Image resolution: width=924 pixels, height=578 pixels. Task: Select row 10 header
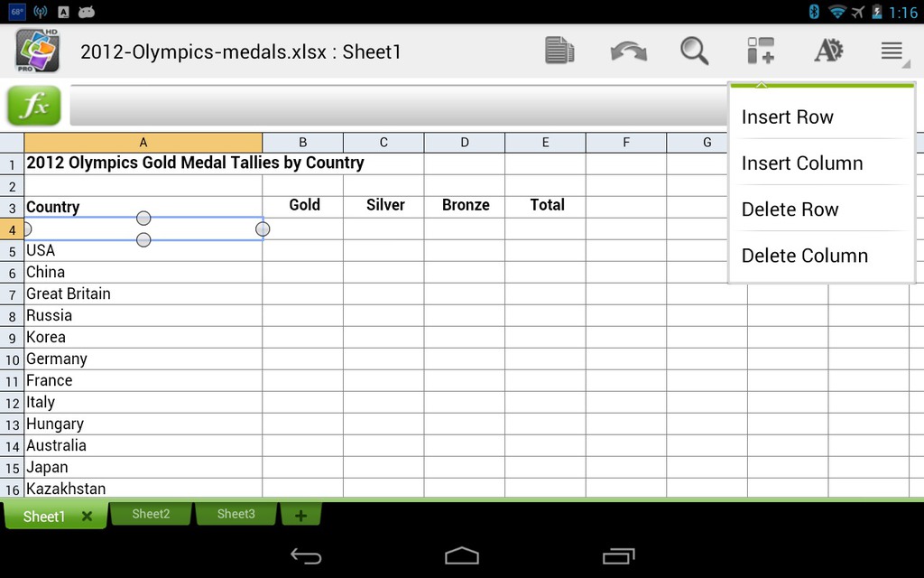tap(12, 359)
